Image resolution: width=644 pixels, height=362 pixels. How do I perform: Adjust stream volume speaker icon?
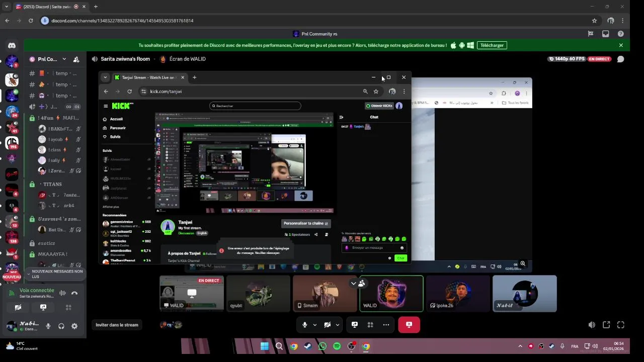click(x=592, y=325)
